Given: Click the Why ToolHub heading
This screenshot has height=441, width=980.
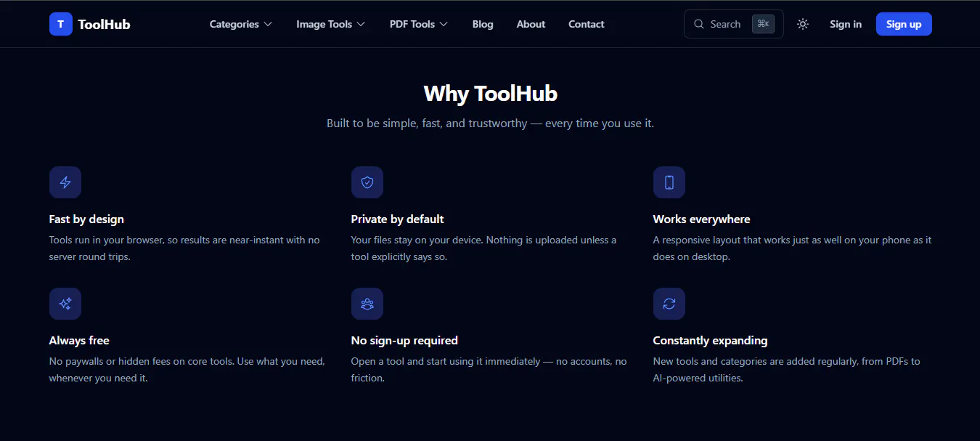Looking at the screenshot, I should 491,94.
